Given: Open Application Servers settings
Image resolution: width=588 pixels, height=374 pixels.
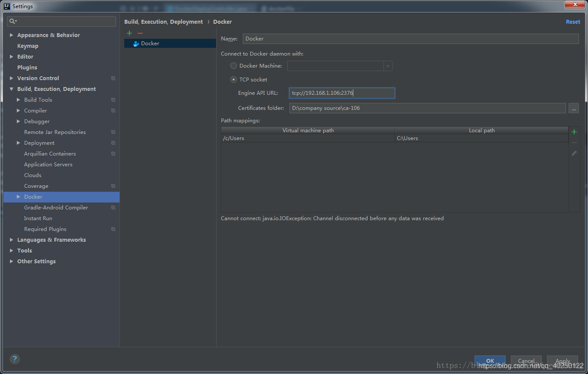Looking at the screenshot, I should [48, 165].
